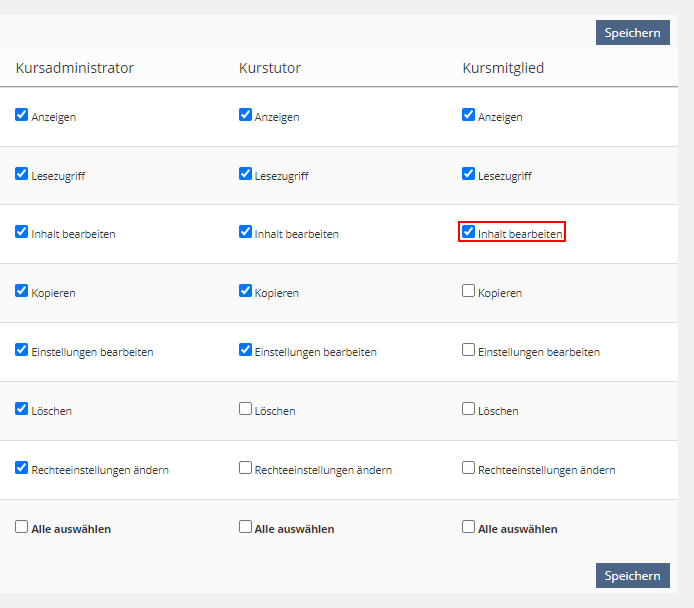The image size is (694, 608).
Task: Uncheck Rechteeinstellungen ändern for Kursadministrator
Action: [x=22, y=467]
